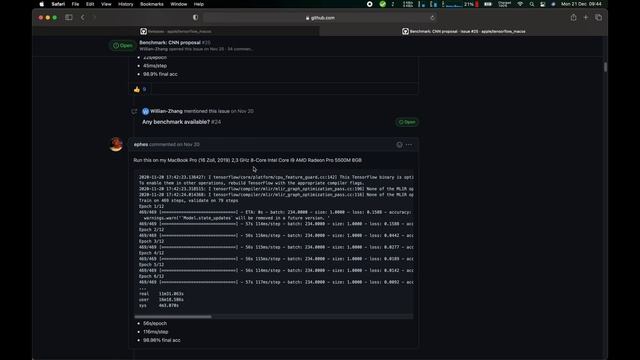Viewport: 640px width, 360px height.
Task: Click the Benchmark: CNN proposal issue title
Action: (170, 42)
